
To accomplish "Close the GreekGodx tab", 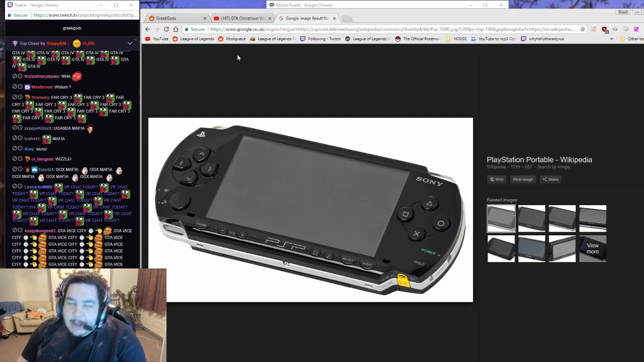I will 205,18.
